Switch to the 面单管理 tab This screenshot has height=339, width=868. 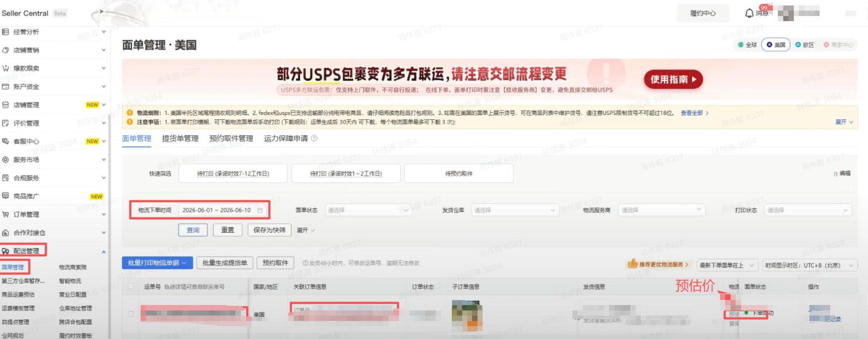tap(137, 138)
